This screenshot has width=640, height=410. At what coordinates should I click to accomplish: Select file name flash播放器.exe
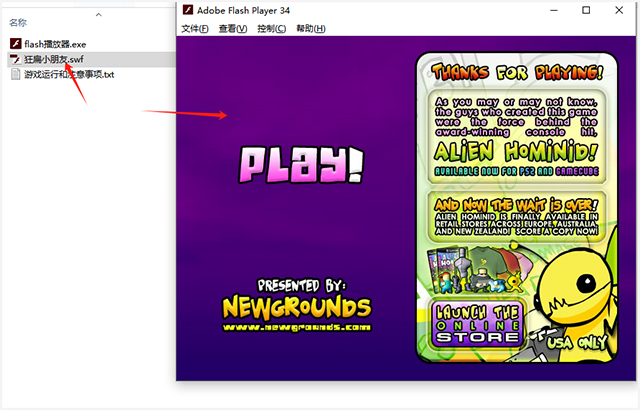pyautogui.click(x=55, y=44)
